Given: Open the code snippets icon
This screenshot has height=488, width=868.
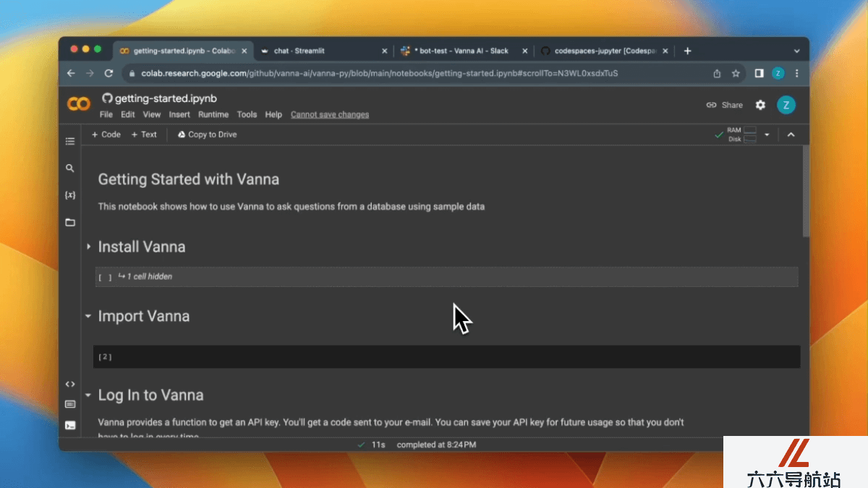Looking at the screenshot, I should click(70, 384).
